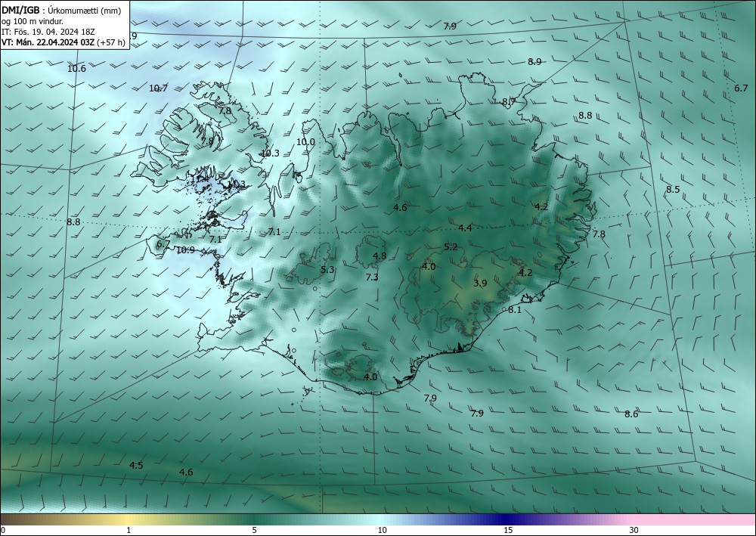Click the 5.2 value on the map
Viewport: 756px width, 536px height.
451,246
